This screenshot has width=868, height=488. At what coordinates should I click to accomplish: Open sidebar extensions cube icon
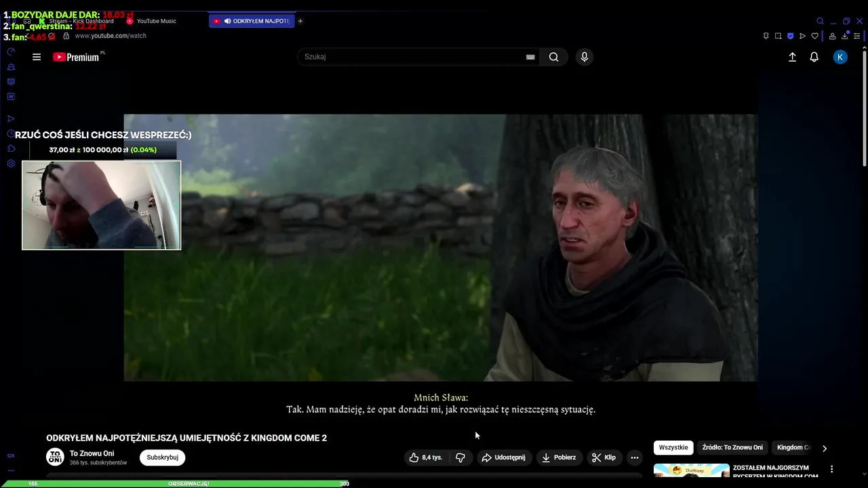11,148
